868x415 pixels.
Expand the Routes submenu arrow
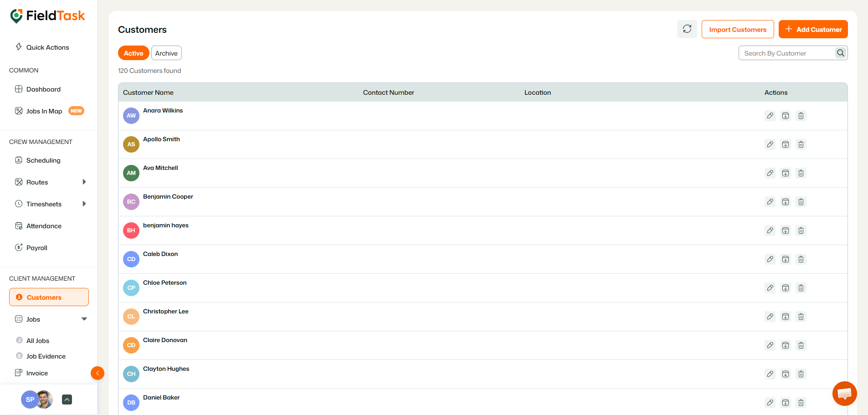point(84,182)
